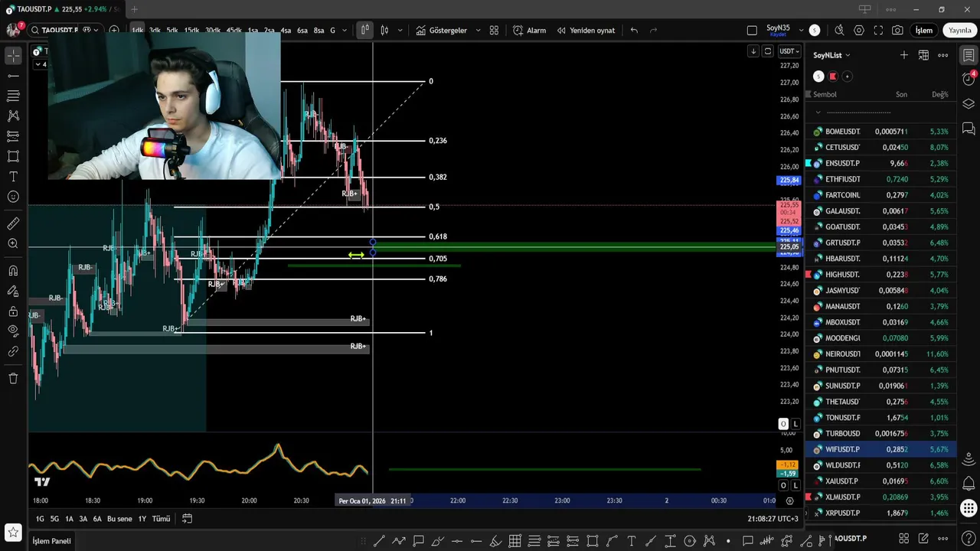Image resolution: width=980 pixels, height=551 pixels.
Task: Redo the last chart action
Action: [653, 31]
